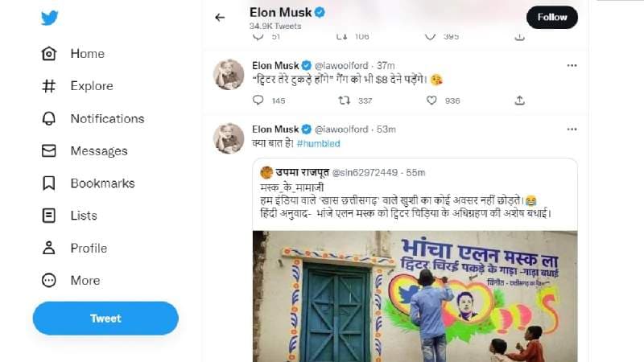Open three-dot menu on 53m tweet
This screenshot has height=362, width=644.
[x=572, y=130]
